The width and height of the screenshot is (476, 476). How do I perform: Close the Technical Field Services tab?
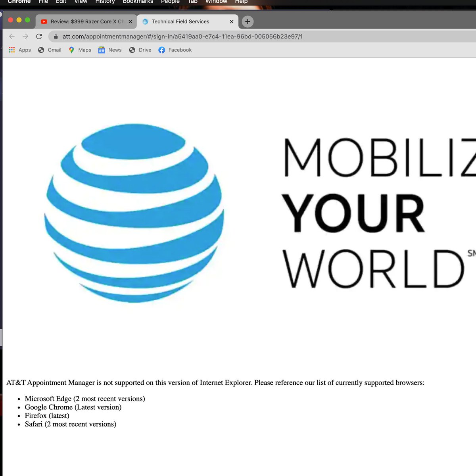[232, 22]
